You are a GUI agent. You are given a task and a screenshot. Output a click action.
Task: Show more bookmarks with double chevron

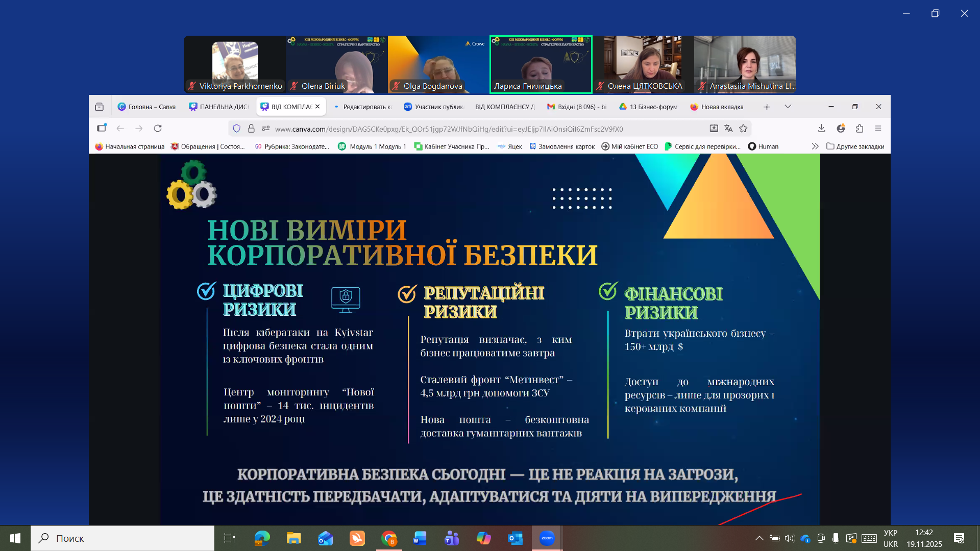(815, 146)
